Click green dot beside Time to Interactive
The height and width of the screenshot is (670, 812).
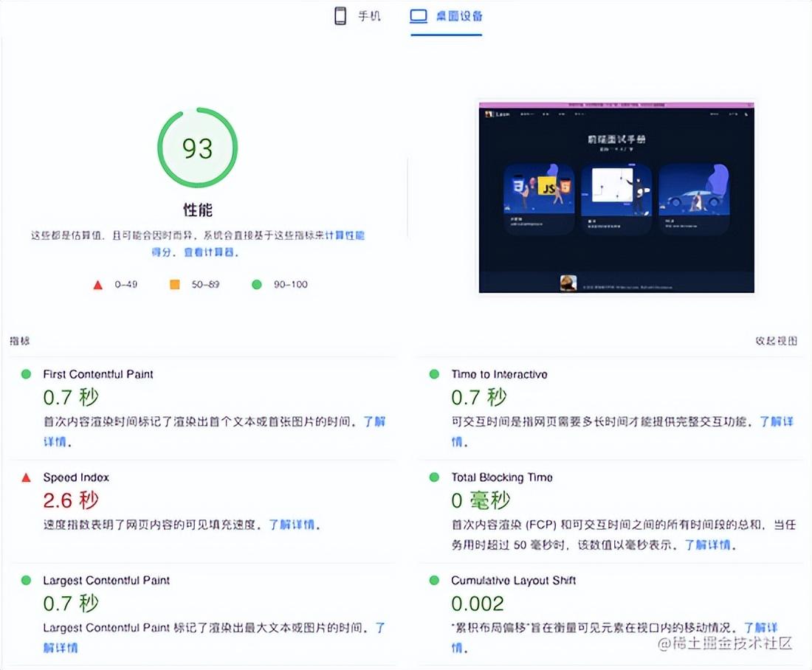[434, 374]
